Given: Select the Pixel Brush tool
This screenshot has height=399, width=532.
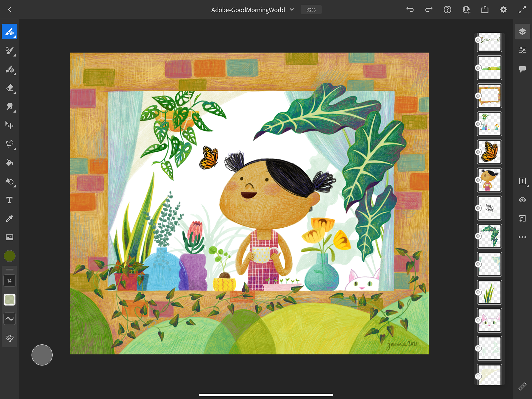Looking at the screenshot, I should [10, 32].
